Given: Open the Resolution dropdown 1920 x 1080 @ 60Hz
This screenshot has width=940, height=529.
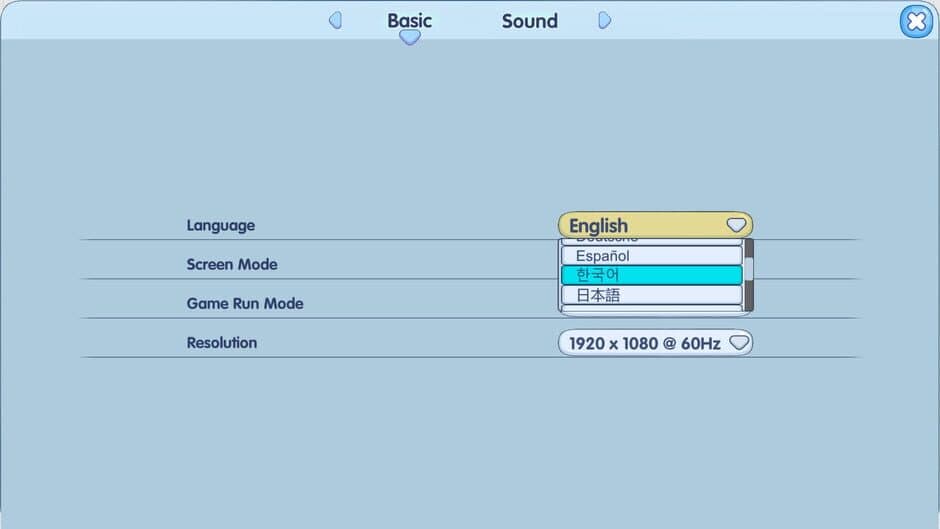Looking at the screenshot, I should 655,343.
